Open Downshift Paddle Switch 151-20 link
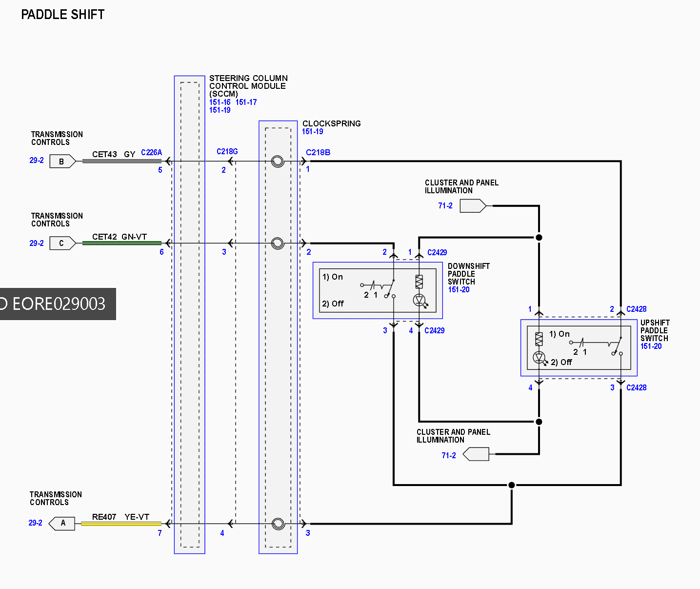The width and height of the screenshot is (700, 589). click(459, 289)
